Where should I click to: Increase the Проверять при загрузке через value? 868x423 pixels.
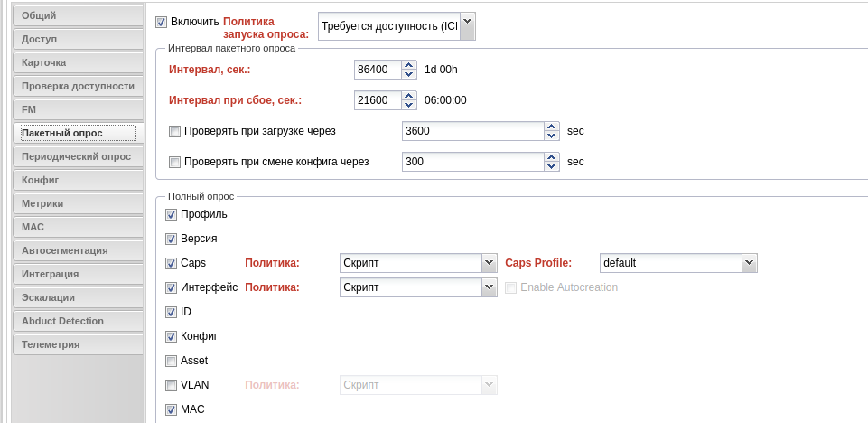(551, 127)
